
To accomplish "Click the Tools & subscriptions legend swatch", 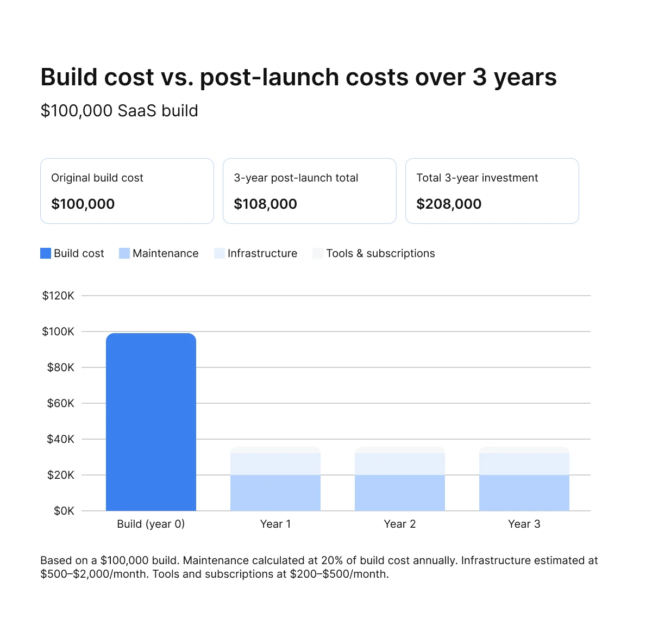I will (x=318, y=253).
